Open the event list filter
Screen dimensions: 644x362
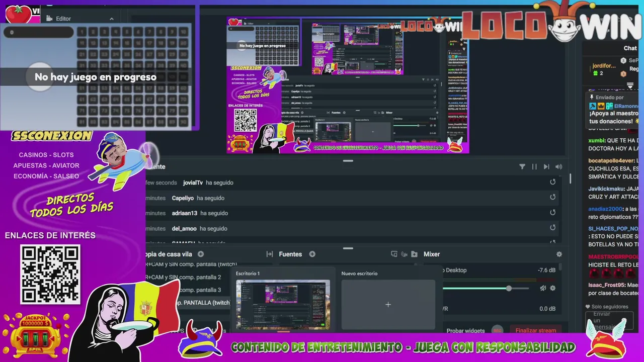click(x=522, y=167)
